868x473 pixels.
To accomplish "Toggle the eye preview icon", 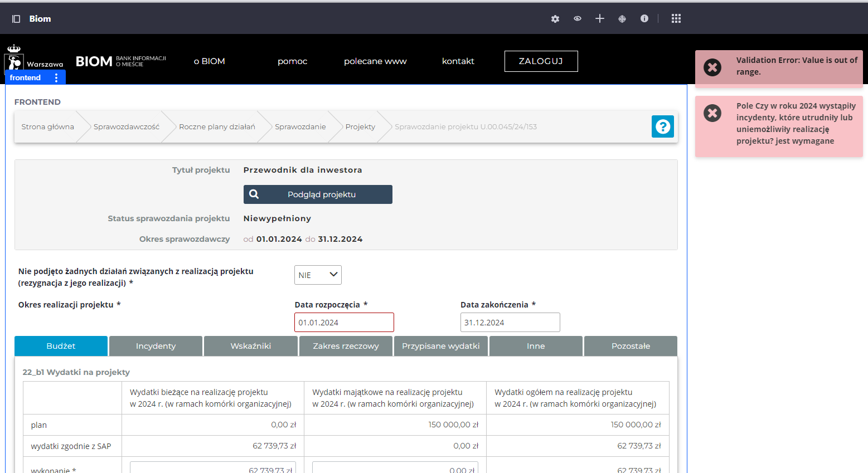I will [578, 19].
